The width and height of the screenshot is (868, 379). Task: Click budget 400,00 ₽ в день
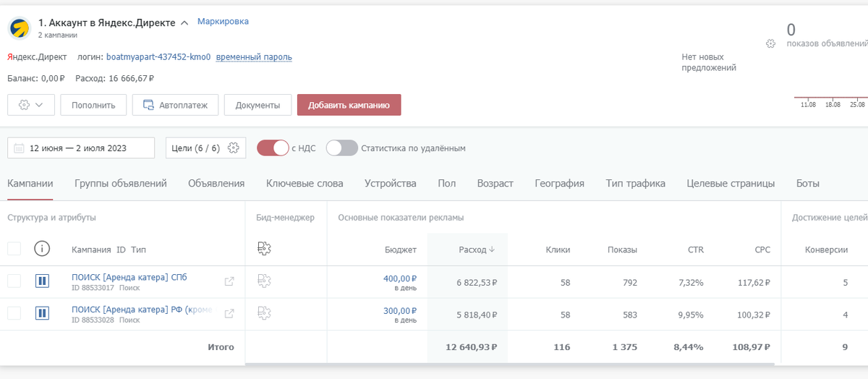(400, 282)
